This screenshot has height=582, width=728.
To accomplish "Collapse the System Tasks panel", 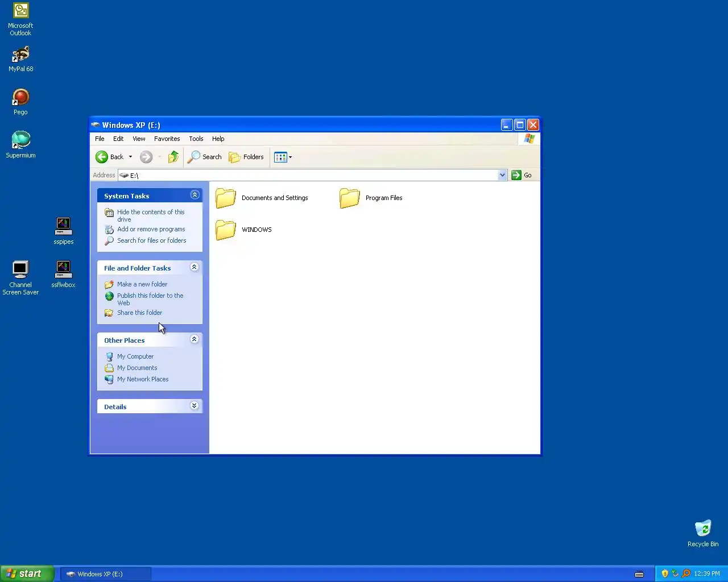I will [x=195, y=195].
